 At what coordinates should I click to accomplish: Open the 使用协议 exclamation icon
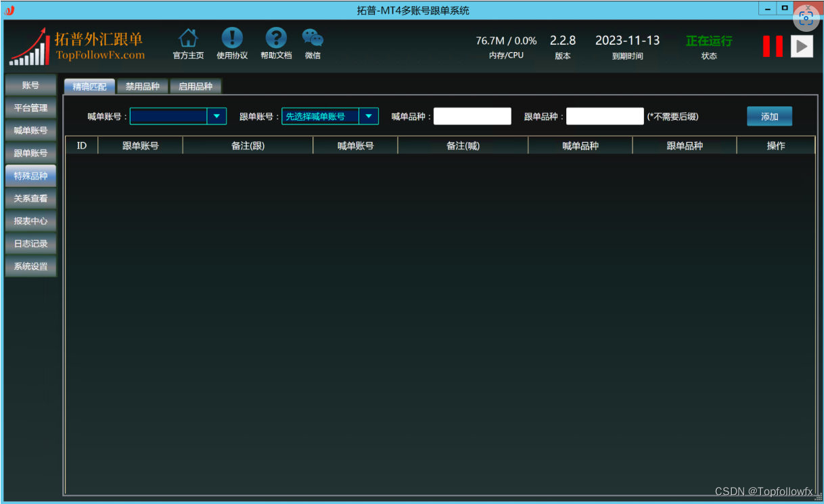(232, 39)
